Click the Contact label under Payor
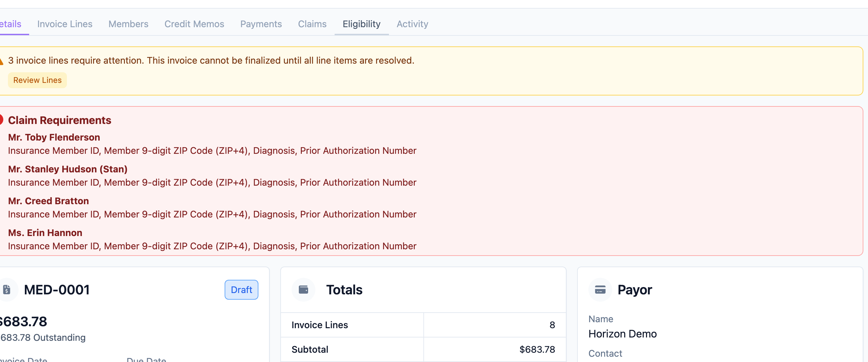The height and width of the screenshot is (362, 868). 605,353
